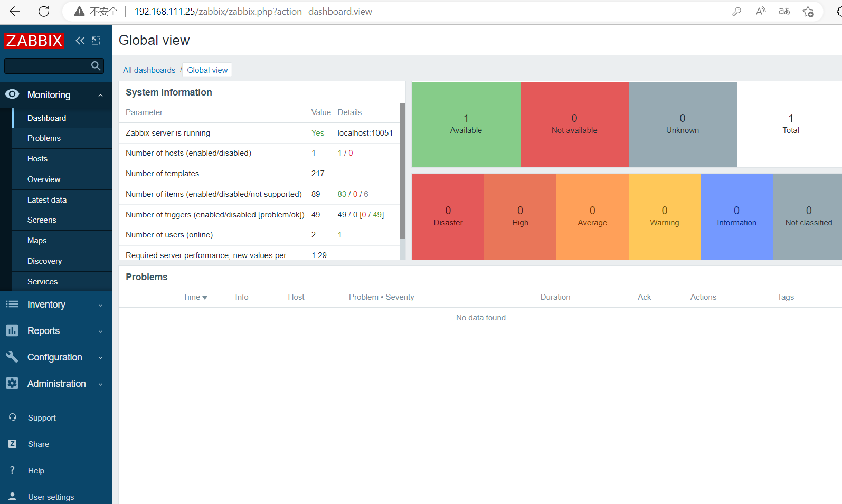842x504 pixels.
Task: Open Latest data in Monitoring menu
Action: (x=62, y=200)
